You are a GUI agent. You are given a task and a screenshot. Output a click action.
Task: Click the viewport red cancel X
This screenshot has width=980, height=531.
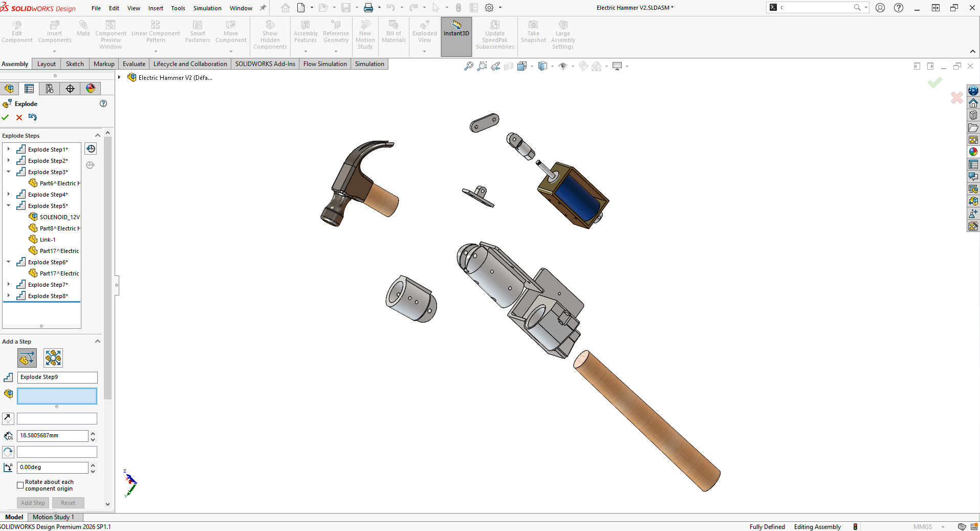click(956, 97)
